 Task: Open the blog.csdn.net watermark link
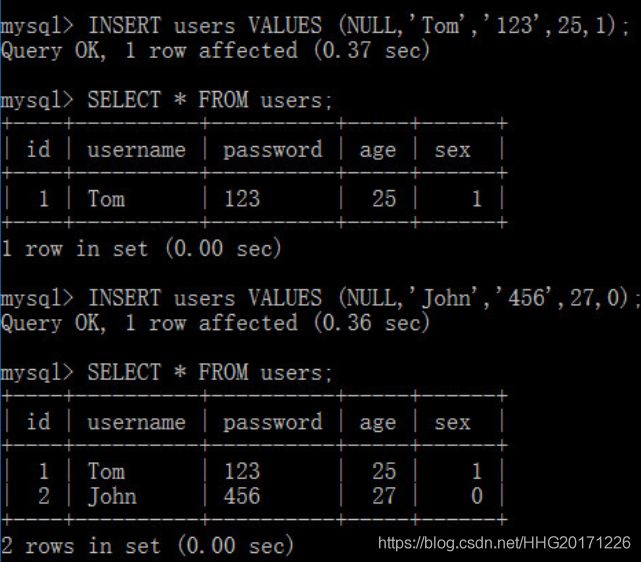point(504,543)
